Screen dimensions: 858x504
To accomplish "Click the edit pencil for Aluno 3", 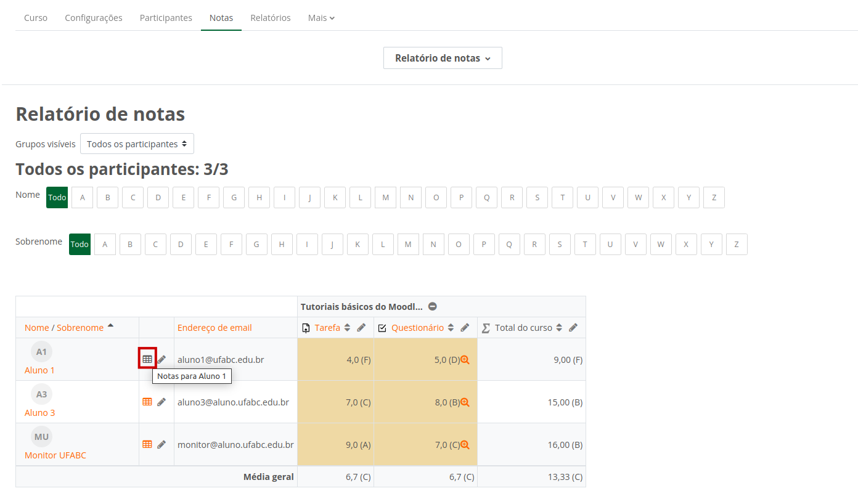I will [161, 402].
